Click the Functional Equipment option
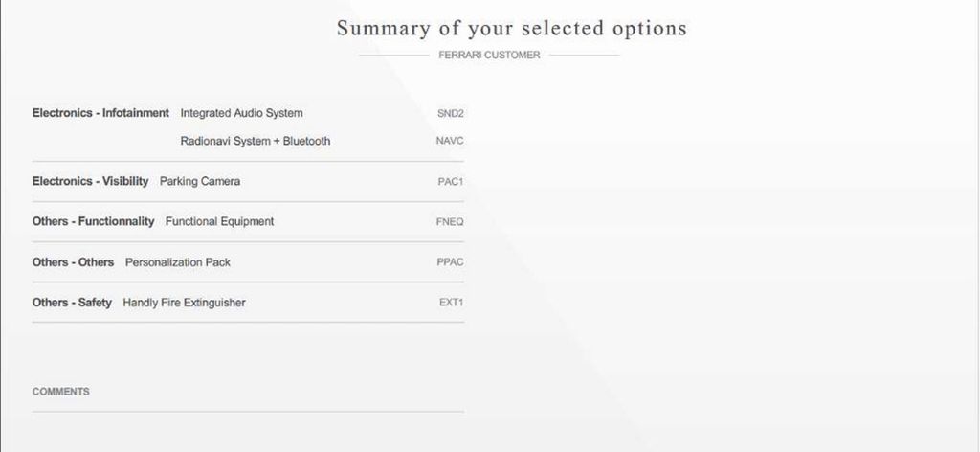980x452 pixels. point(219,221)
